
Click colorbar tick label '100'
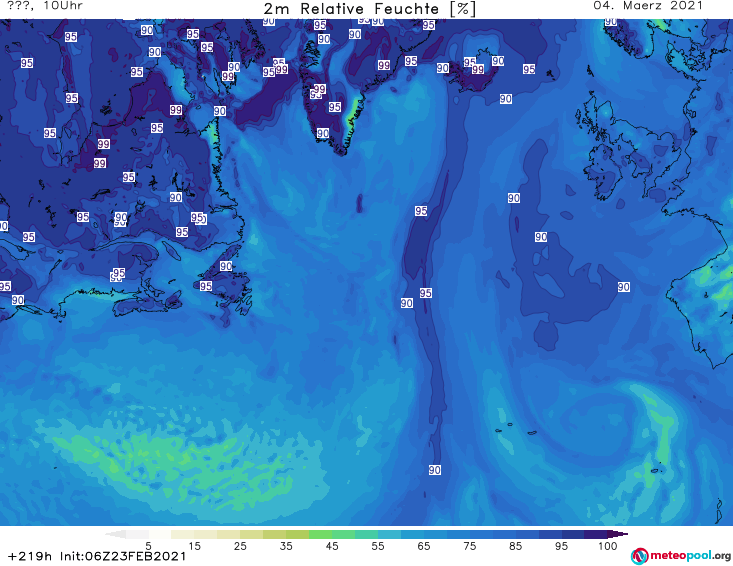(x=607, y=546)
